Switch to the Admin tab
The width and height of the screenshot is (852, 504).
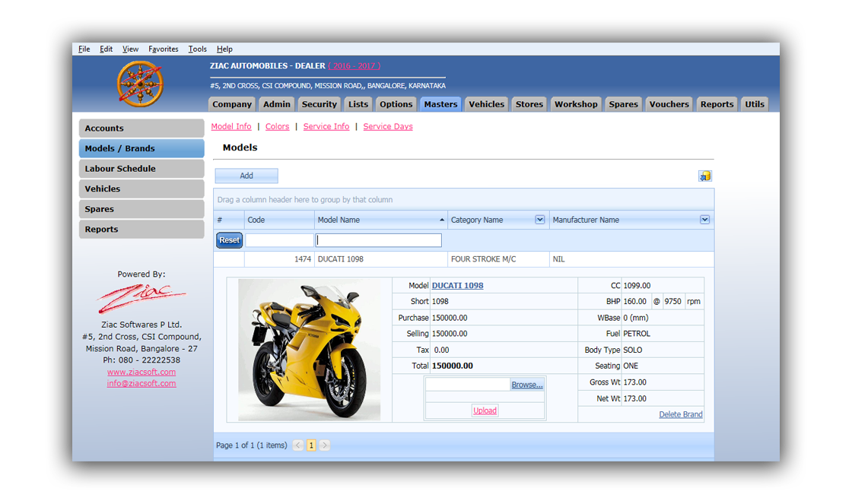[x=277, y=104]
